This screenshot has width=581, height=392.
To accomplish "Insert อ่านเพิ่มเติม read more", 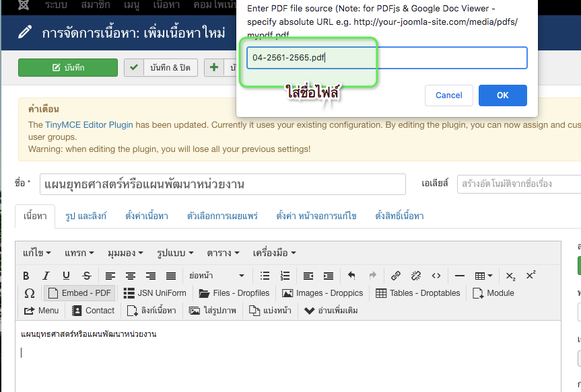I will (x=331, y=311).
